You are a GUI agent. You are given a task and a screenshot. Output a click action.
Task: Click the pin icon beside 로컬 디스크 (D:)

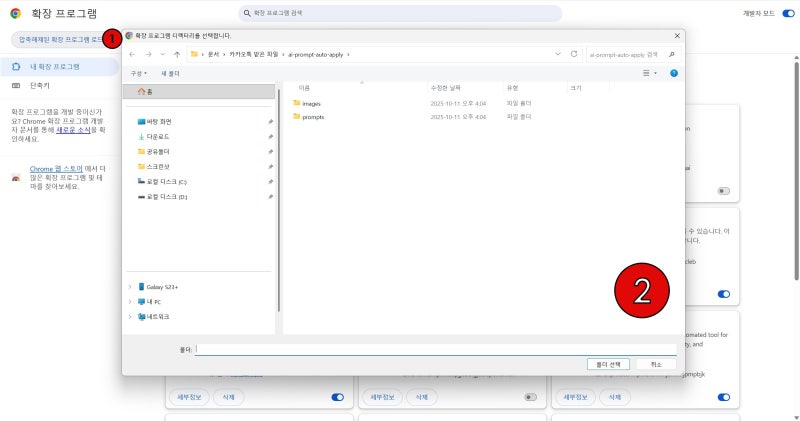point(270,196)
